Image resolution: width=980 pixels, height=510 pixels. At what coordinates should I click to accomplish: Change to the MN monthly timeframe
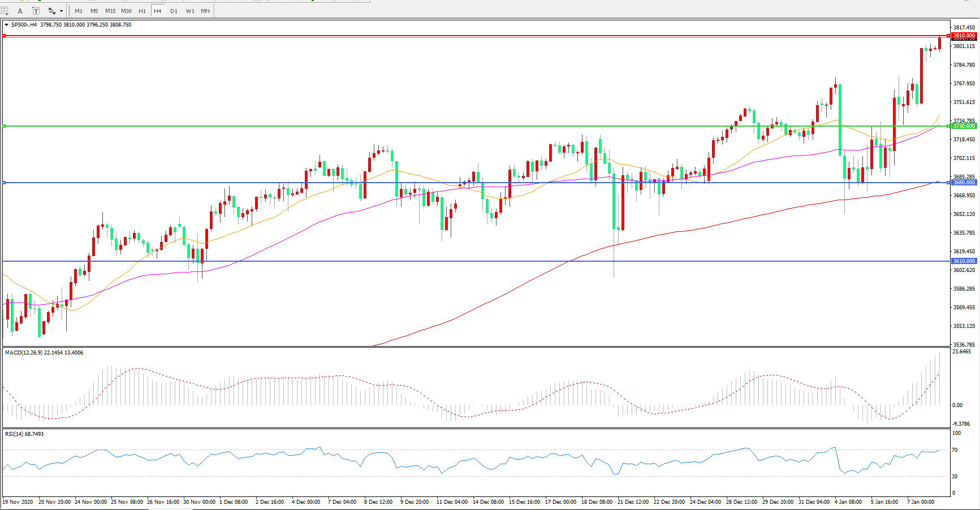click(205, 11)
